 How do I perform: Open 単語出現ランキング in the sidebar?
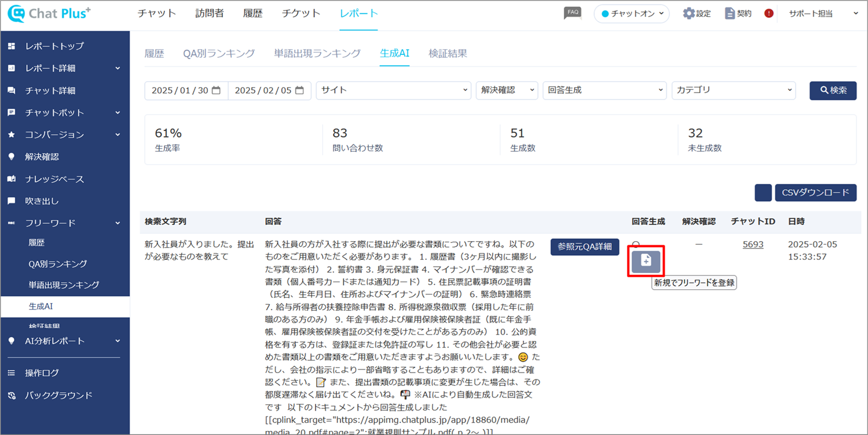click(64, 285)
